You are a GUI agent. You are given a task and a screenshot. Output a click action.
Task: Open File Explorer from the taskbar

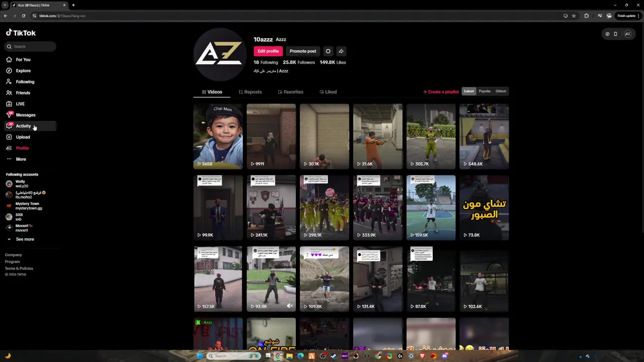tap(289, 356)
